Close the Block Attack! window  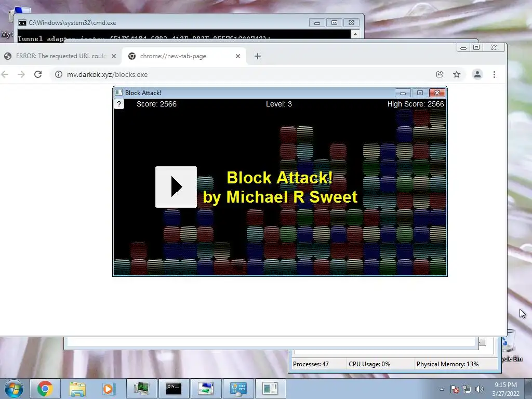coord(437,92)
